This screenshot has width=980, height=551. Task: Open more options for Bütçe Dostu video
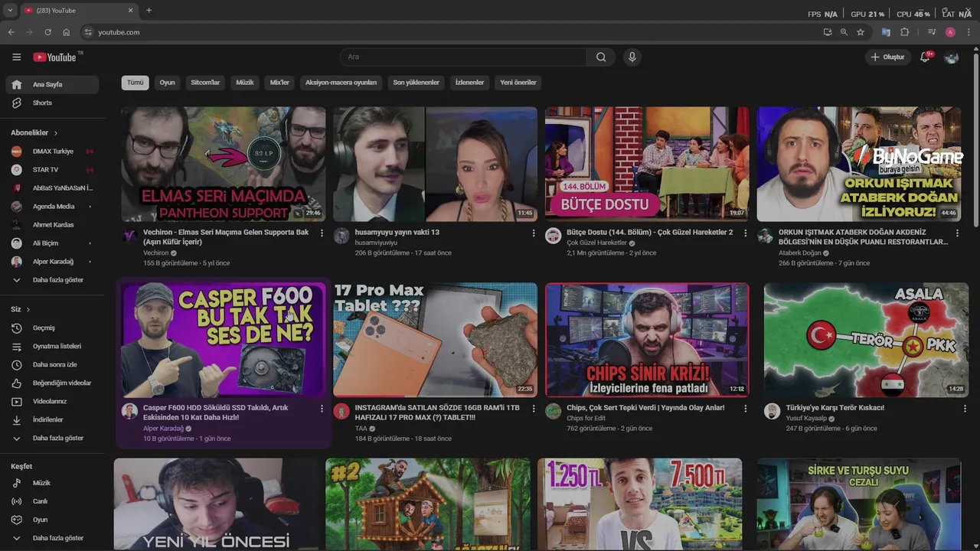[745, 233]
